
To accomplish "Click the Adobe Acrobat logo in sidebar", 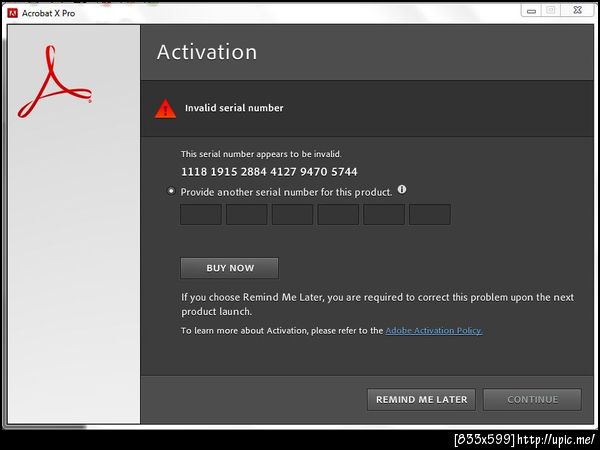I will (x=54, y=82).
